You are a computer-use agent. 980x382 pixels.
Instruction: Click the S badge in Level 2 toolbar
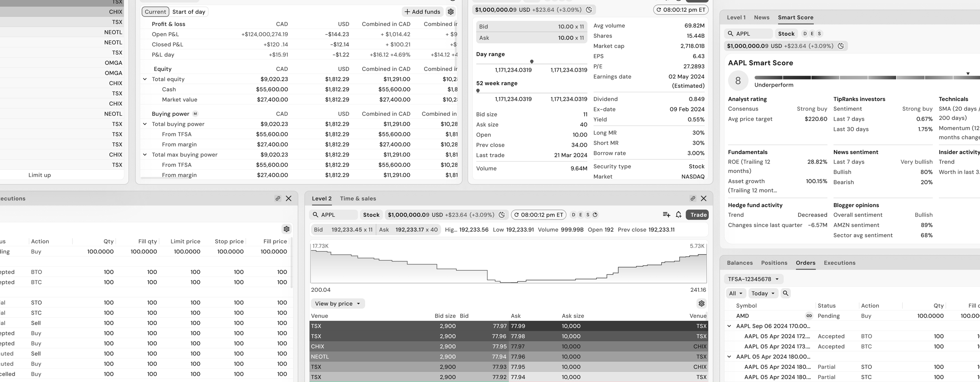tap(588, 215)
